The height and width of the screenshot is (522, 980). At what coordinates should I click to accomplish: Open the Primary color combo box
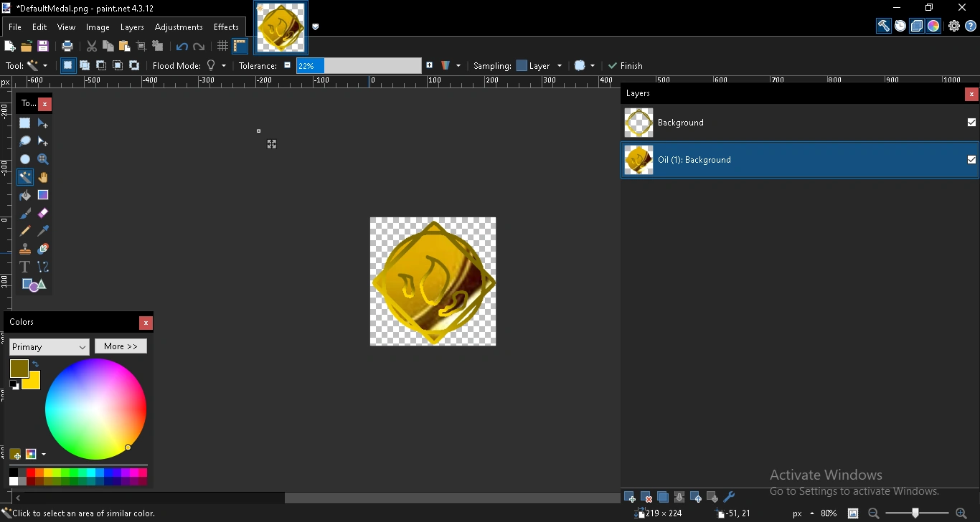(50, 347)
